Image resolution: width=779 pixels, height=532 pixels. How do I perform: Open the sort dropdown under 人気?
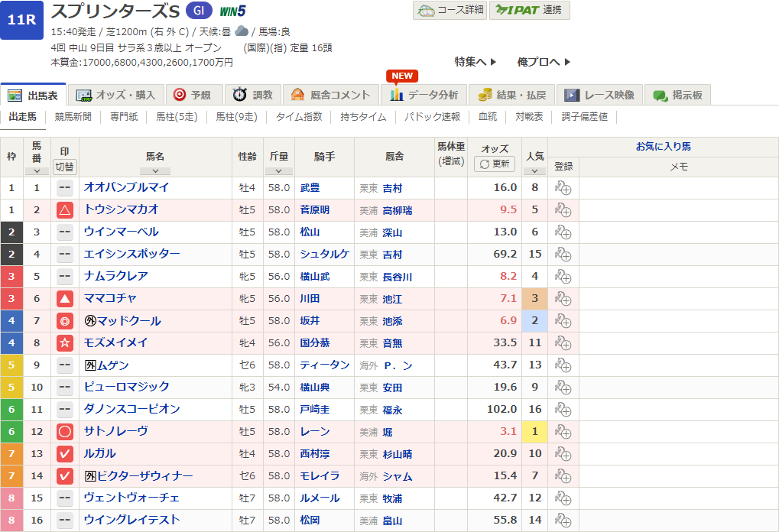pos(534,170)
